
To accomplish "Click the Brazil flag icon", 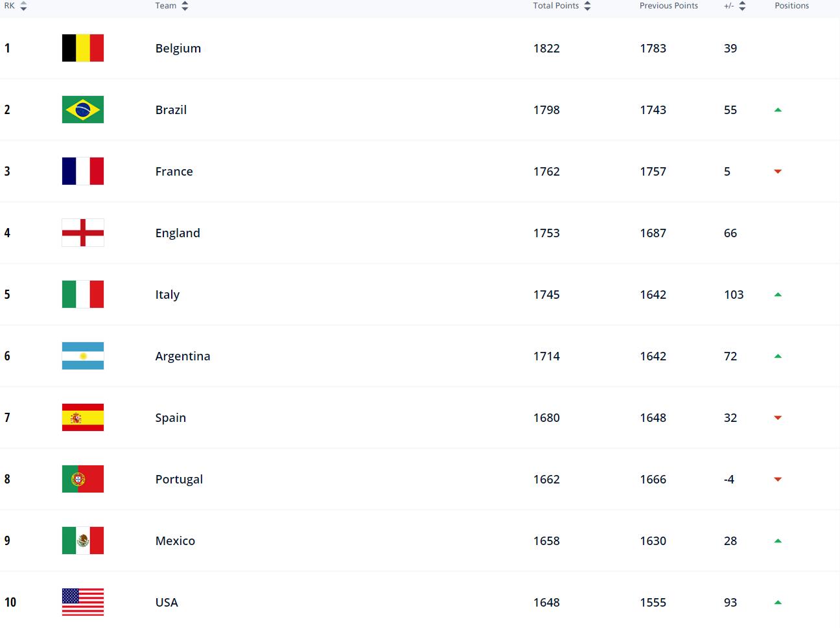I will [83, 110].
